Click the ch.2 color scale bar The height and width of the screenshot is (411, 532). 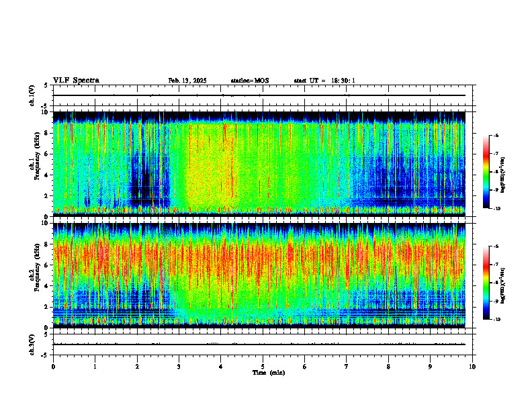(486, 283)
